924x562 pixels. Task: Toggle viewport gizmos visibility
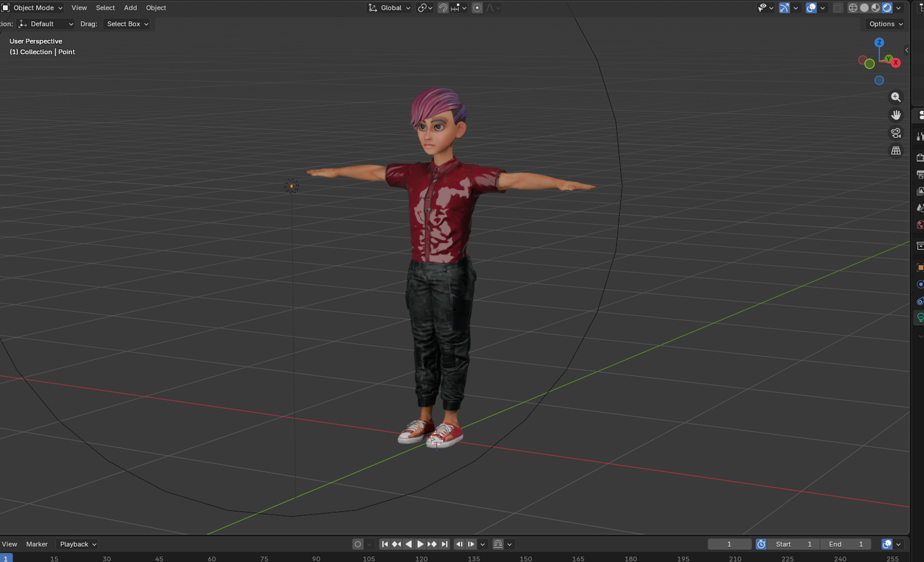point(784,8)
